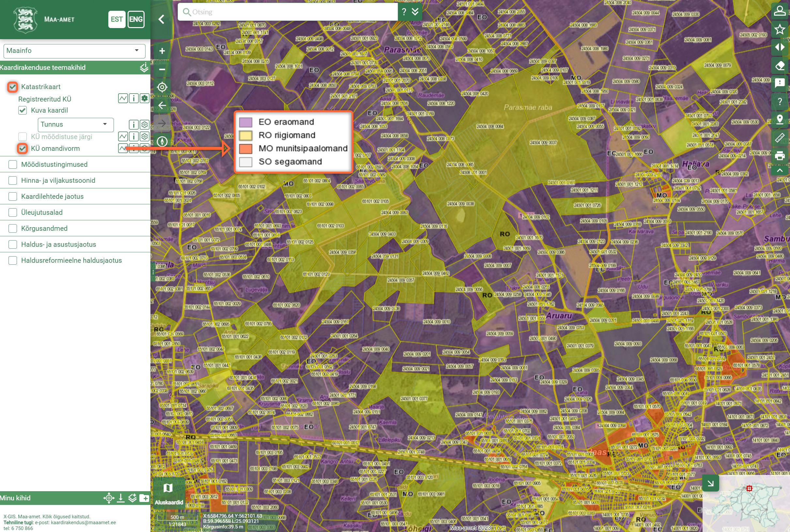The image size is (790, 532).
Task: Open search help question mark
Action: (x=404, y=12)
